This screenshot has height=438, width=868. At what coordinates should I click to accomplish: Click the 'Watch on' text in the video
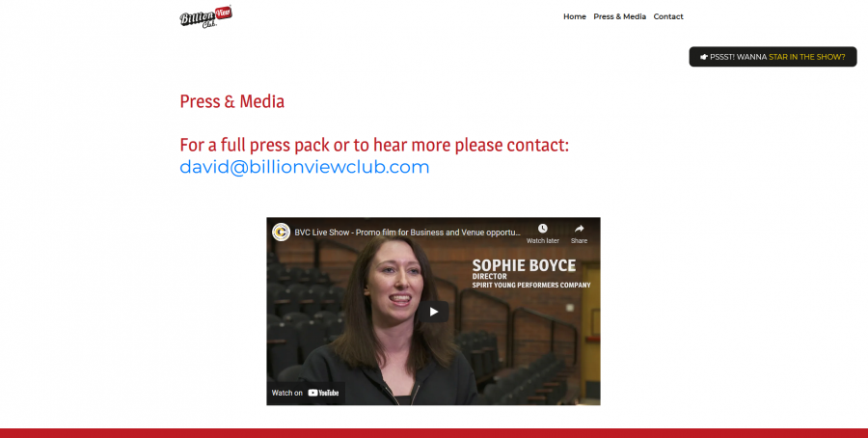click(x=286, y=393)
